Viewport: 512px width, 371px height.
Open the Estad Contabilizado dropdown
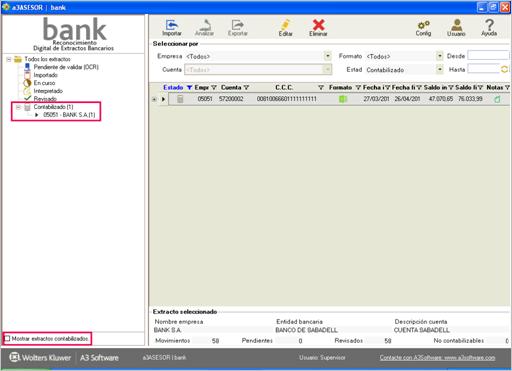(x=440, y=69)
